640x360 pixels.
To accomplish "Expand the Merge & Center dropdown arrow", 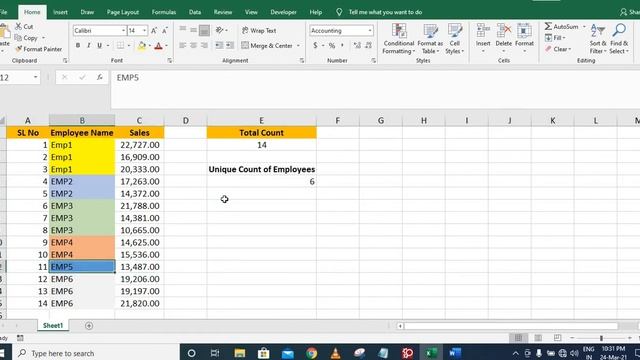I will point(298,46).
